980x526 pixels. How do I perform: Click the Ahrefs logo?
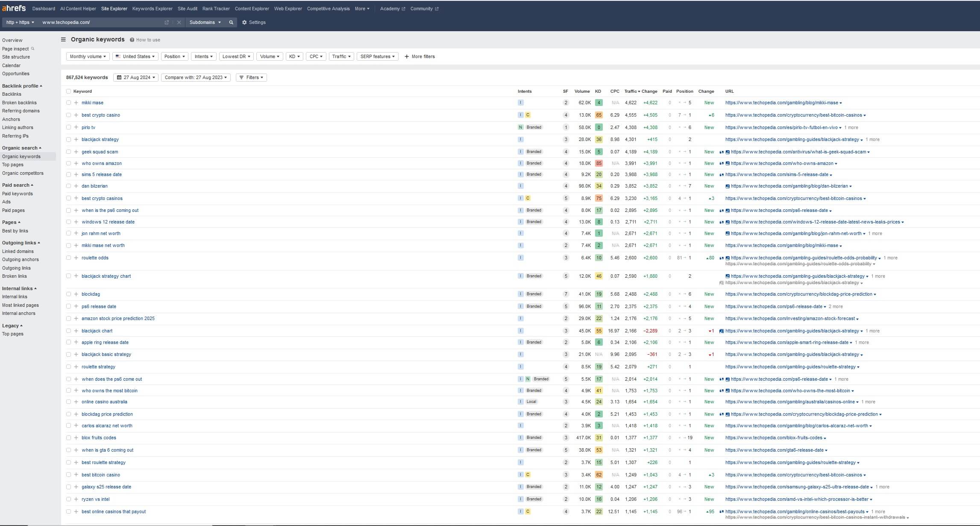pyautogui.click(x=14, y=8)
